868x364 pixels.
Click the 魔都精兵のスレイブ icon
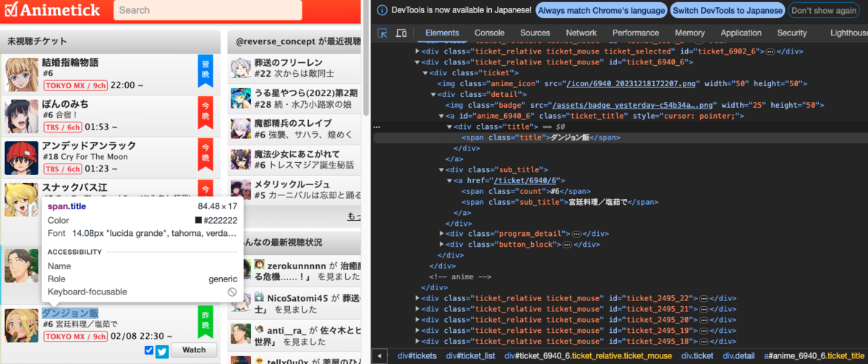(x=240, y=129)
